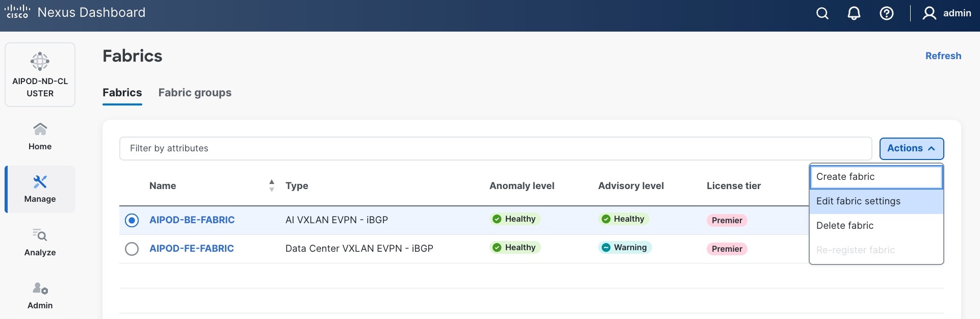The image size is (980, 319).
Task: Switch to the Fabric groups tab
Action: [x=195, y=93]
